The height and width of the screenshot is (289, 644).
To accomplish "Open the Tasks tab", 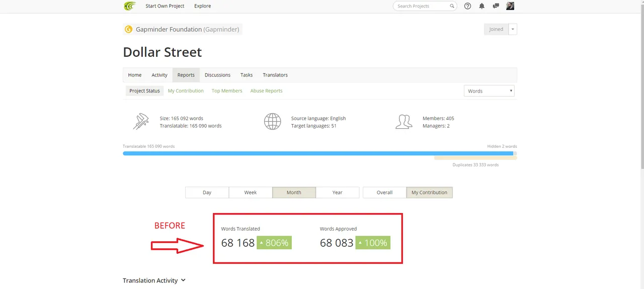I will 247,75.
